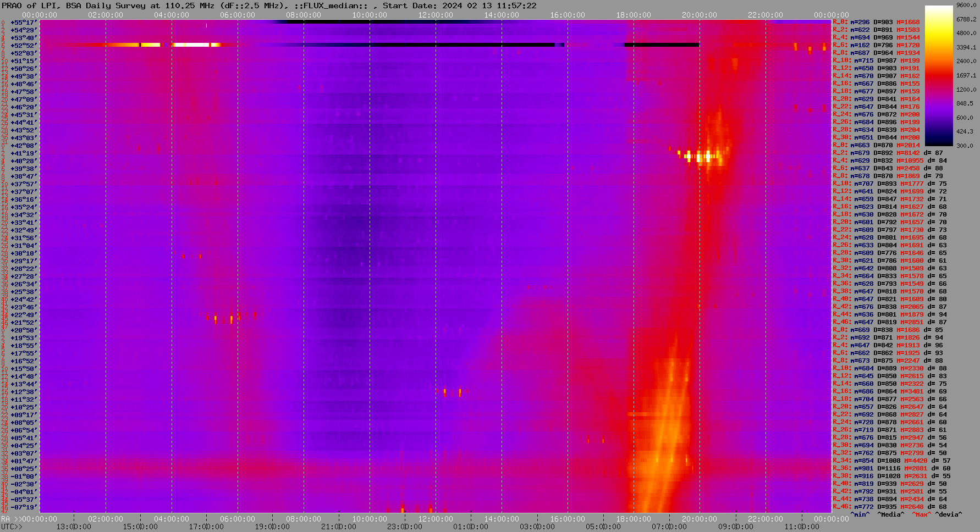Screen dimensions: 980x532
Task: Click UTC tick label 09:00:00
Action: coord(735,527)
